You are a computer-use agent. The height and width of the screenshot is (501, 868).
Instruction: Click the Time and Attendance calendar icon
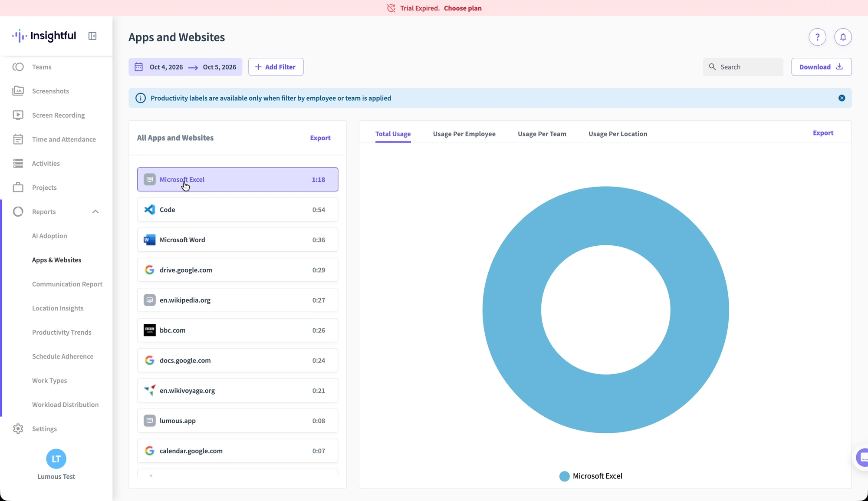pos(18,139)
